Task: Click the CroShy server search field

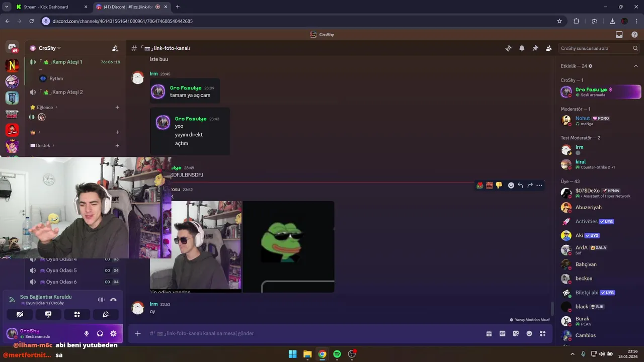Action: pos(599,48)
